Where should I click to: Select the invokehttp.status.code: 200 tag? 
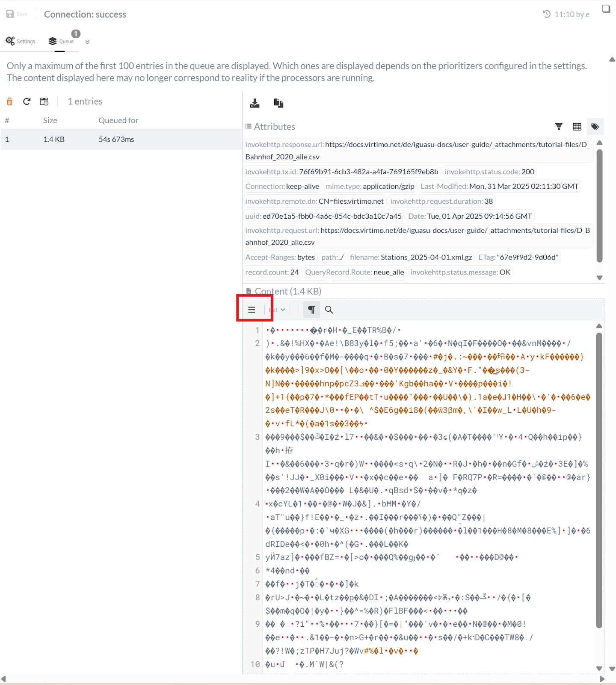click(489, 172)
